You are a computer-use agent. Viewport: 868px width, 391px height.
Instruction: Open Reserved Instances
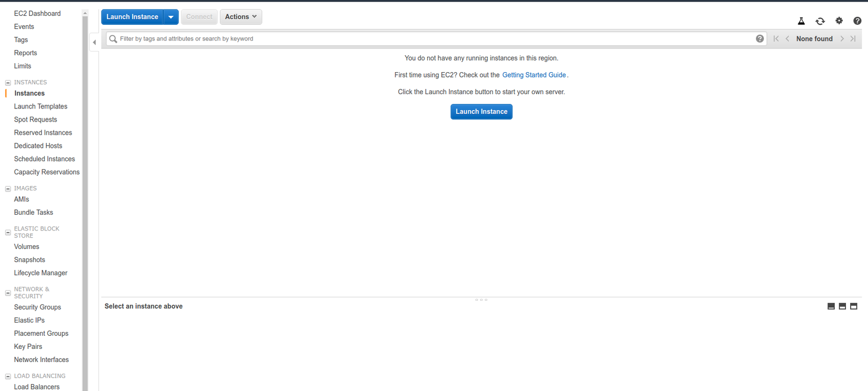(x=43, y=133)
